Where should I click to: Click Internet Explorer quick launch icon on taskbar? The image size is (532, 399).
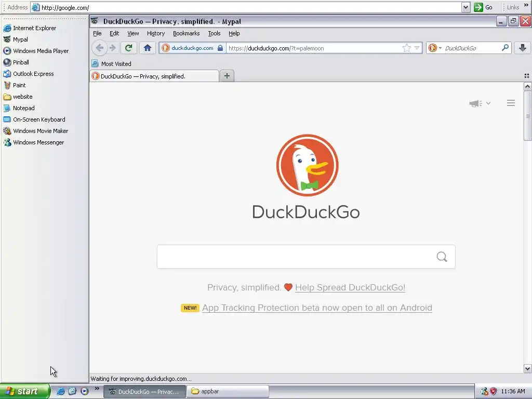[61, 391]
